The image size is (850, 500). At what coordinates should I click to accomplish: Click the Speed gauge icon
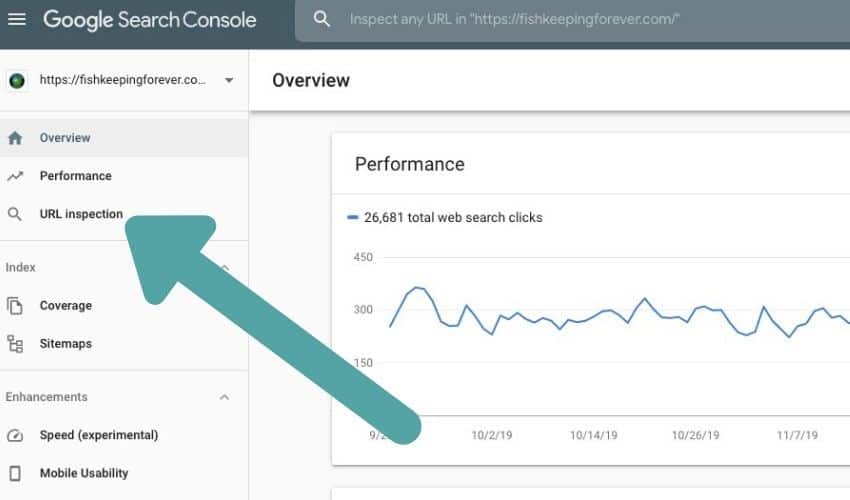pos(15,435)
